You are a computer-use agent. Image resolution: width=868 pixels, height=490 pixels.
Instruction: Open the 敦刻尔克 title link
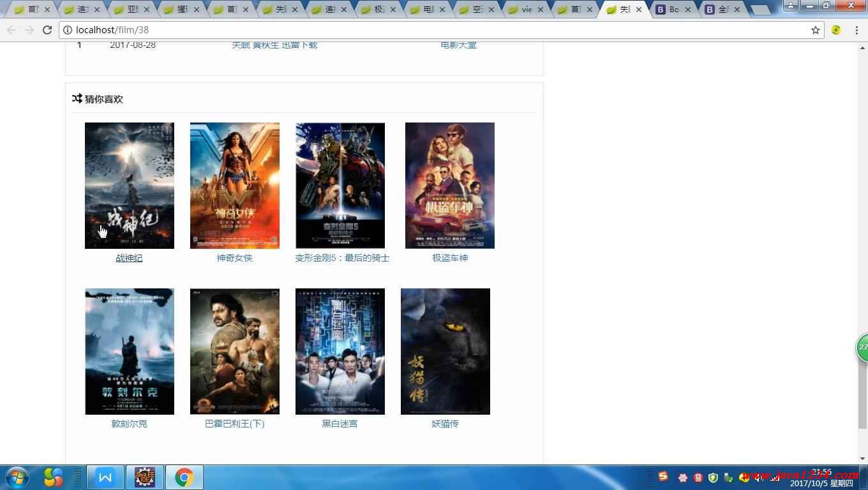tap(130, 424)
